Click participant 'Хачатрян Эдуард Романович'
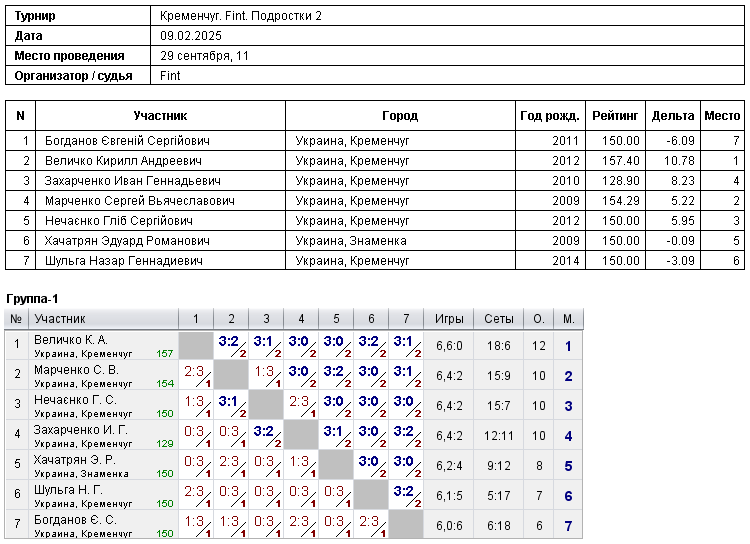The height and width of the screenshot is (544, 750). click(x=127, y=241)
